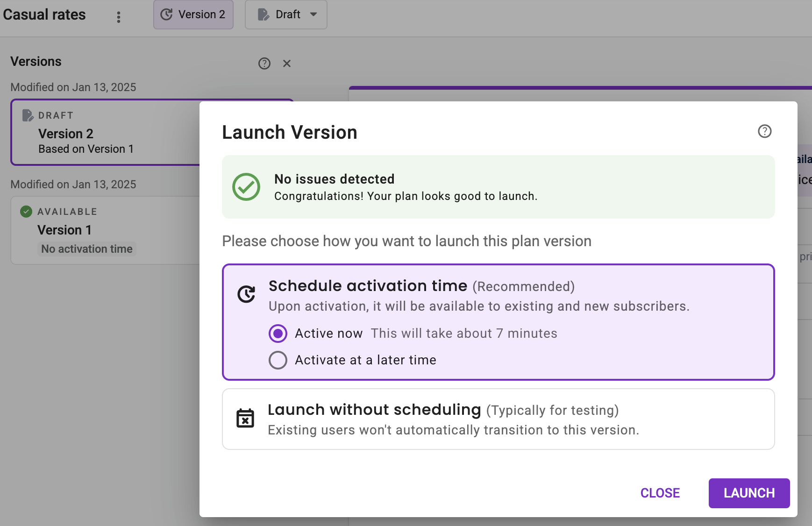Click the green checkmark in No issues detected banner
812x526 pixels.
(247, 186)
